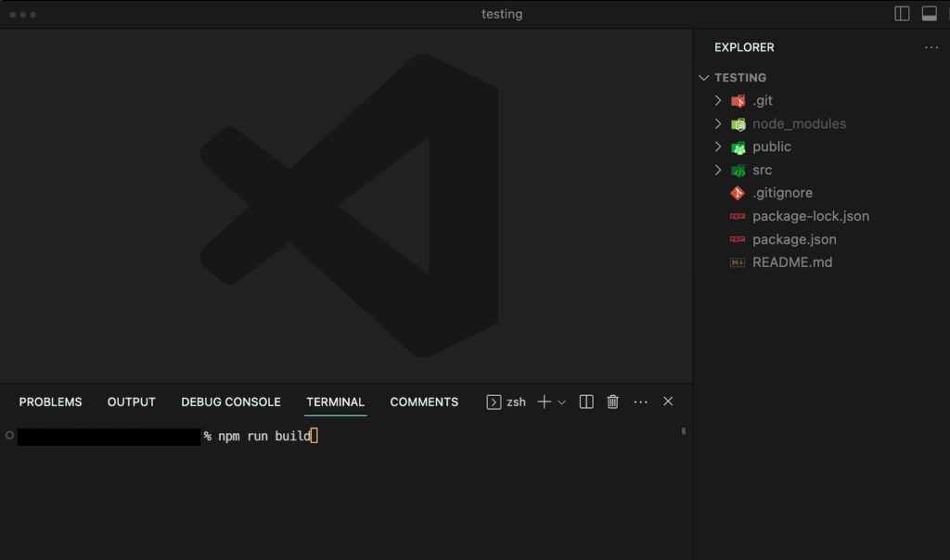Switch to the DEBUG CONSOLE tab
Viewport: 950px width, 560px height.
click(x=231, y=402)
